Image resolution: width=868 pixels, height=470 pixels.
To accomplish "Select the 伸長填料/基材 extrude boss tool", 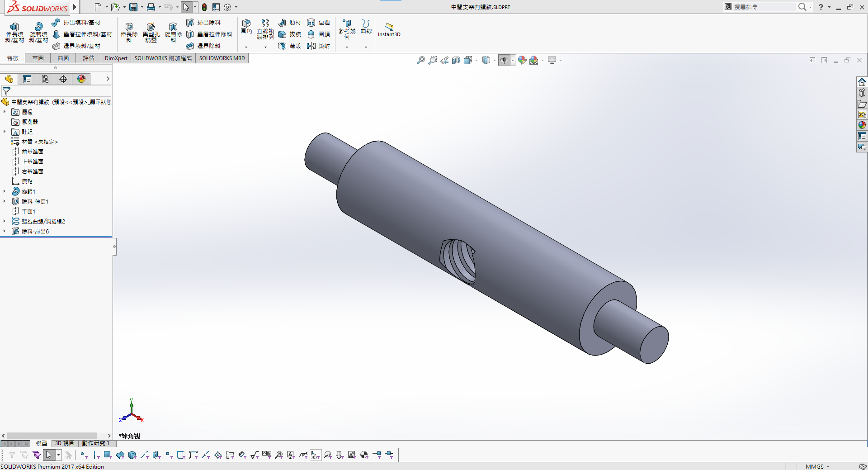I will tap(14, 33).
